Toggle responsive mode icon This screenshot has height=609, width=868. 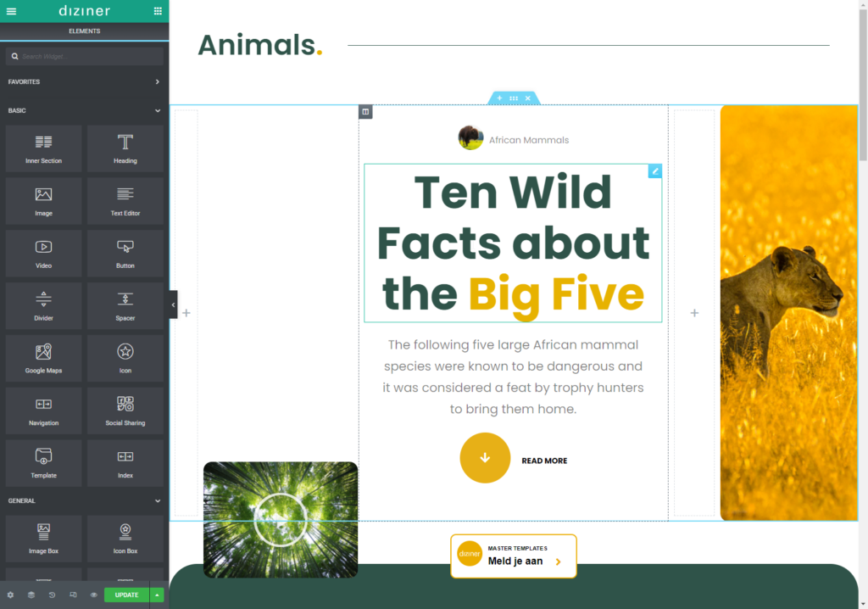73,595
